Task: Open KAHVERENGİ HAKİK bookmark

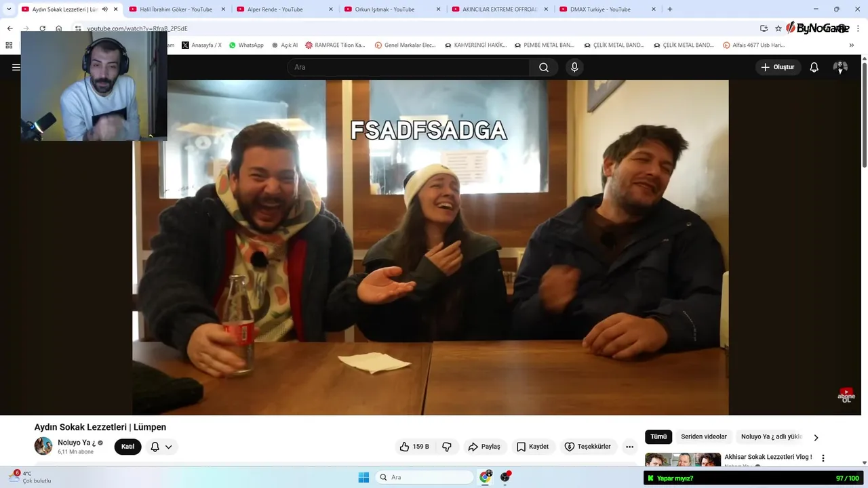Action: (476, 45)
